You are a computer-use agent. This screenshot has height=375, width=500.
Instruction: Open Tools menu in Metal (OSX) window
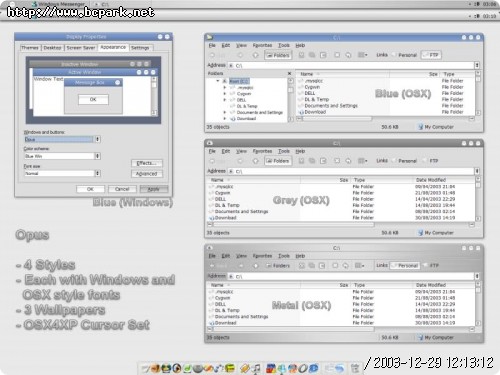click(284, 256)
